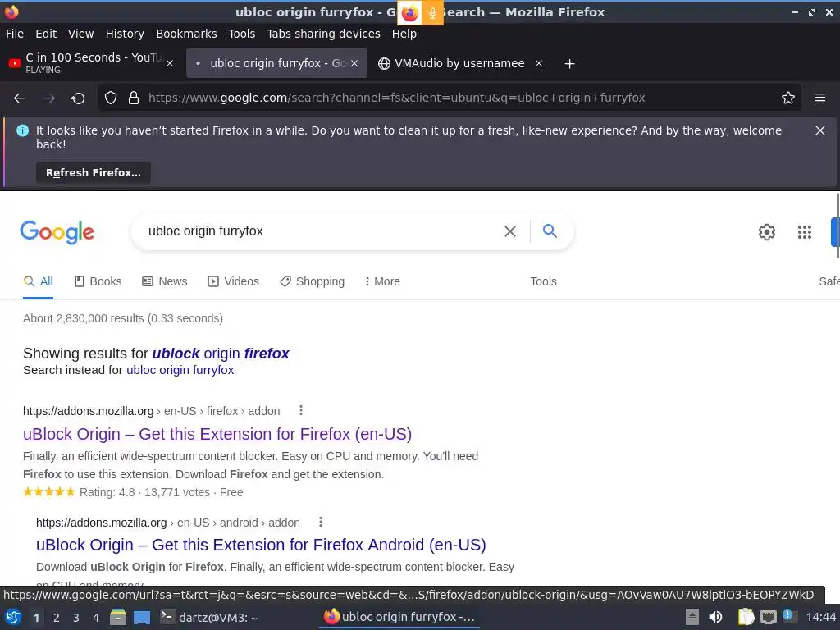Open Google apps grid
Screen dimensions: 840x630
tap(804, 232)
